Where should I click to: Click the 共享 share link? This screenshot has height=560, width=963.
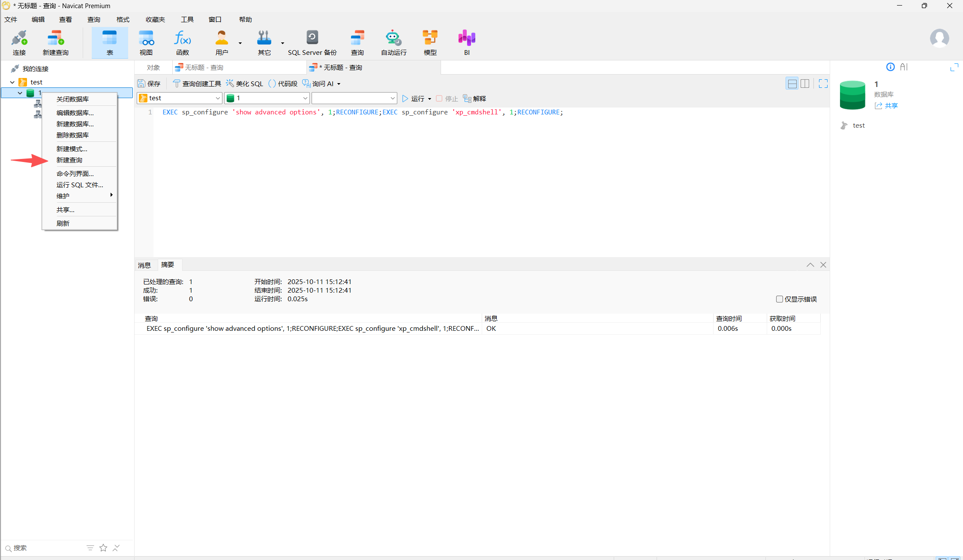(891, 105)
